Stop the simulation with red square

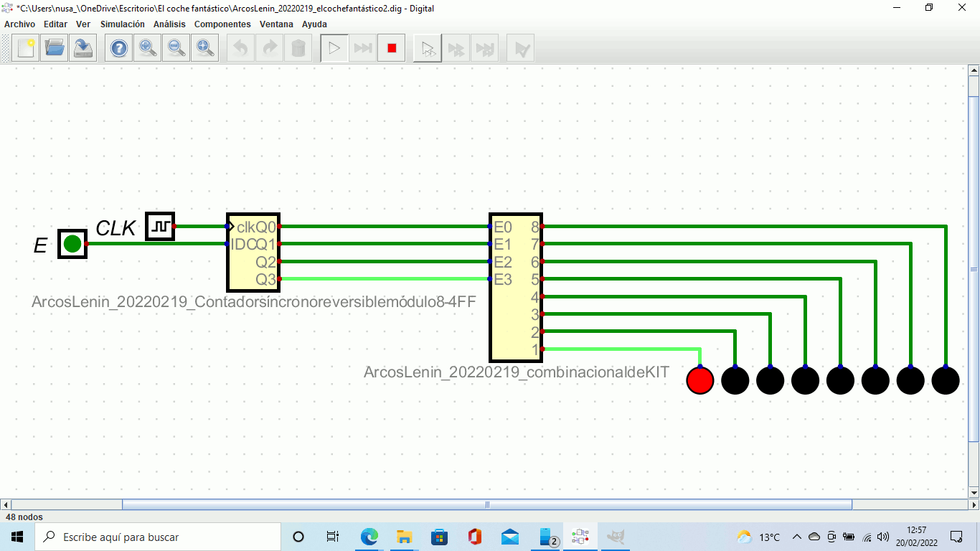click(x=392, y=49)
